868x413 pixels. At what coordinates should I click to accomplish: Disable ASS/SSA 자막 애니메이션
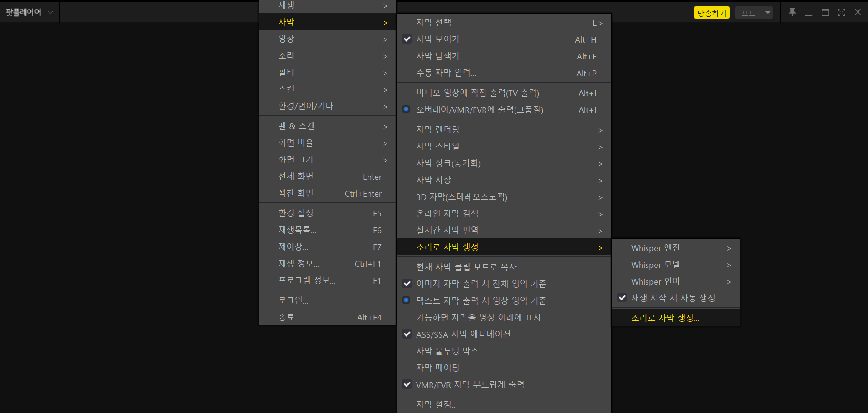tap(463, 334)
